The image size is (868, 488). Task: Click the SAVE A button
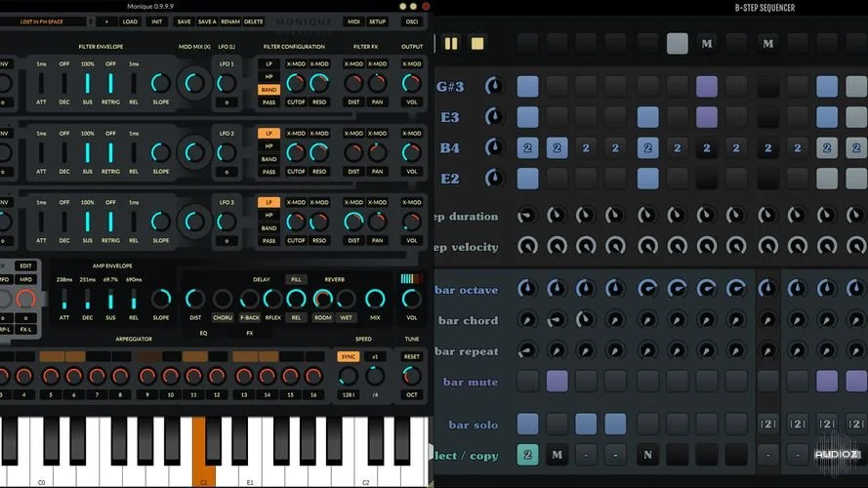pyautogui.click(x=207, y=21)
